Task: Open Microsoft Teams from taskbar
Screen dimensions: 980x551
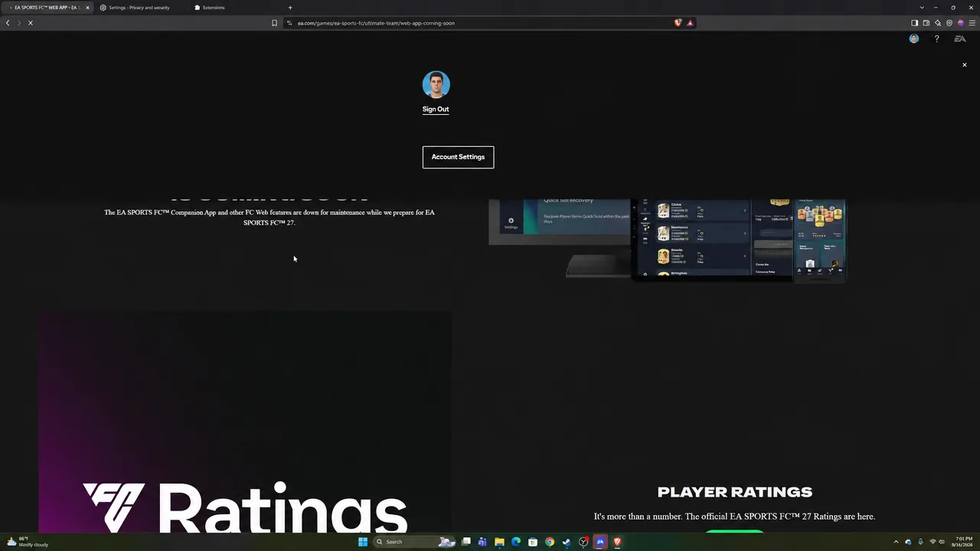Action: pos(482,542)
